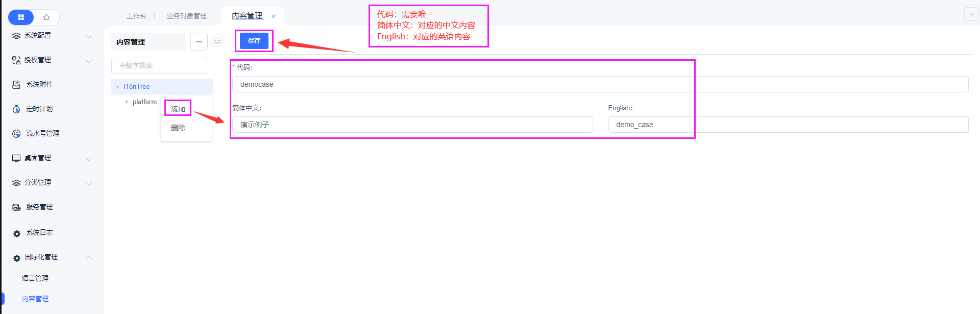The width and height of the screenshot is (980, 314).
Task: Click the 服务管理 sidebar icon
Action: 16,207
